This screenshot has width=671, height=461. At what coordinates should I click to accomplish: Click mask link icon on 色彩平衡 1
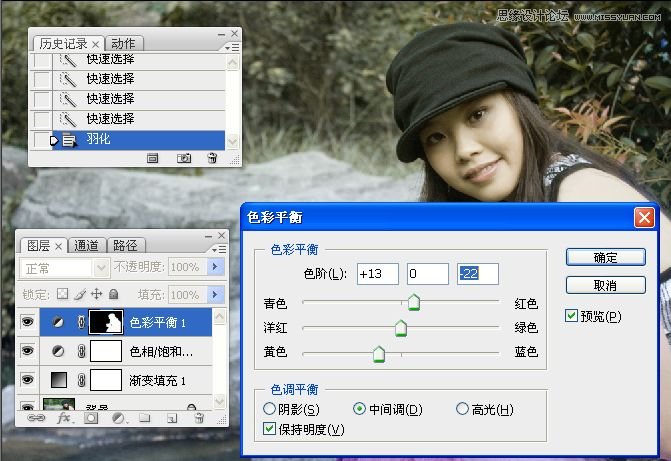click(x=81, y=322)
